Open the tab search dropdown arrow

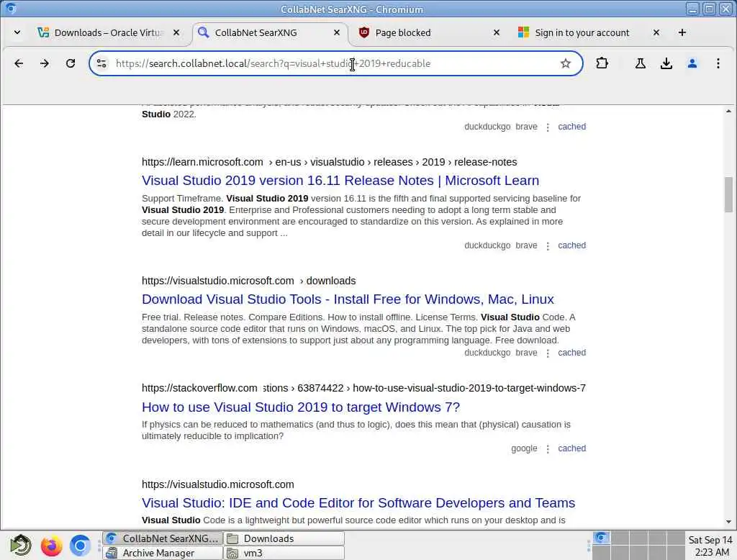tap(17, 32)
